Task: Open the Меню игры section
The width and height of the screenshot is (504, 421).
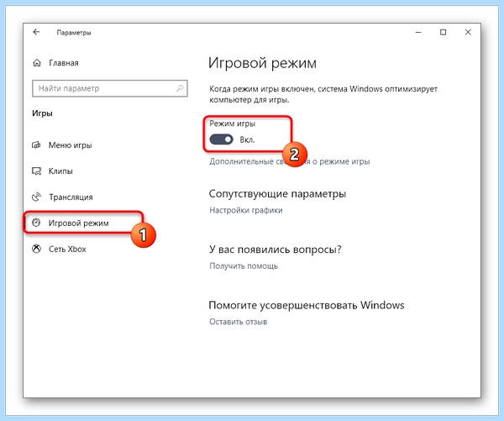Action: [70, 145]
